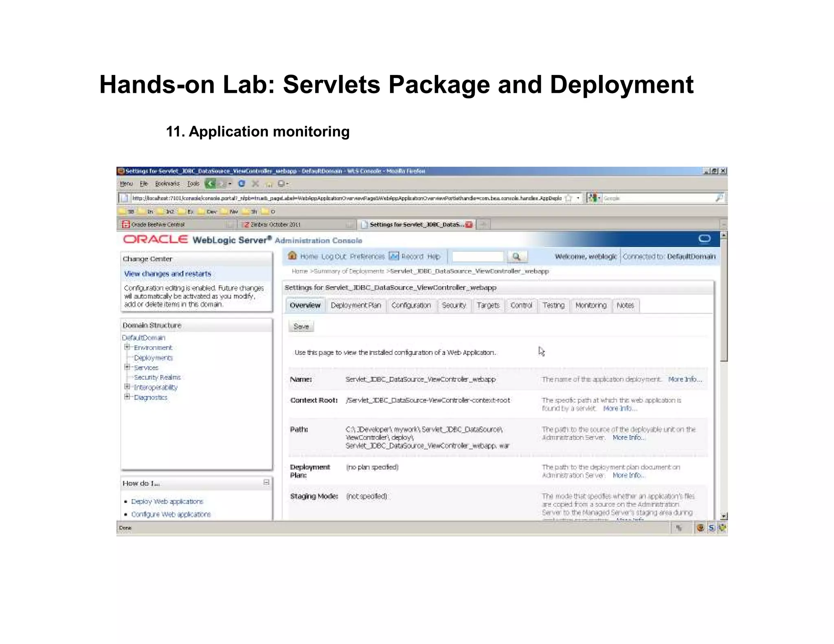Open the 'Dev' bookmarks folder

(x=207, y=212)
